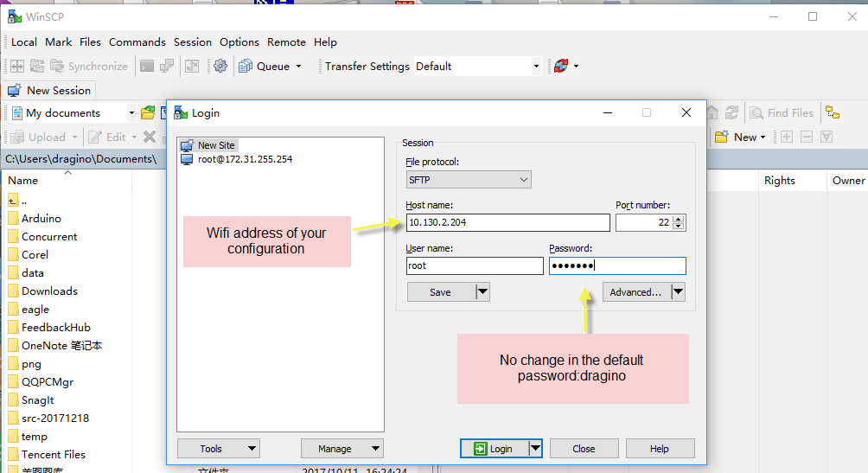The height and width of the screenshot is (473, 868).
Task: Click the Password field
Action: coord(617,265)
